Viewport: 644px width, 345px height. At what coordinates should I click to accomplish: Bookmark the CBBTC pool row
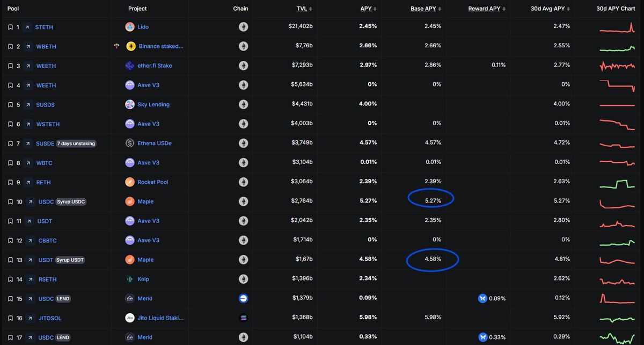coord(10,240)
